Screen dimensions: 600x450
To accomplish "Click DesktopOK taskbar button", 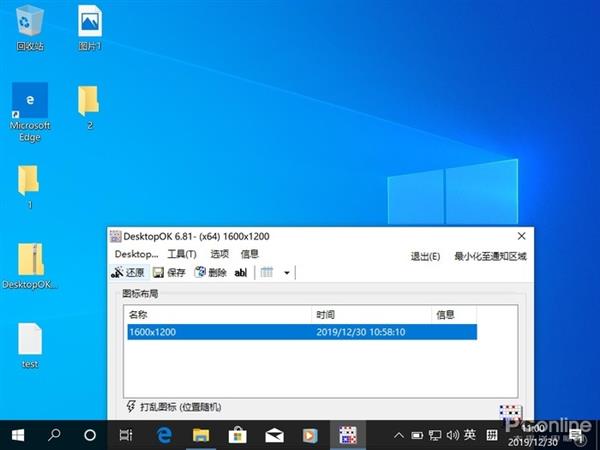I will [347, 435].
